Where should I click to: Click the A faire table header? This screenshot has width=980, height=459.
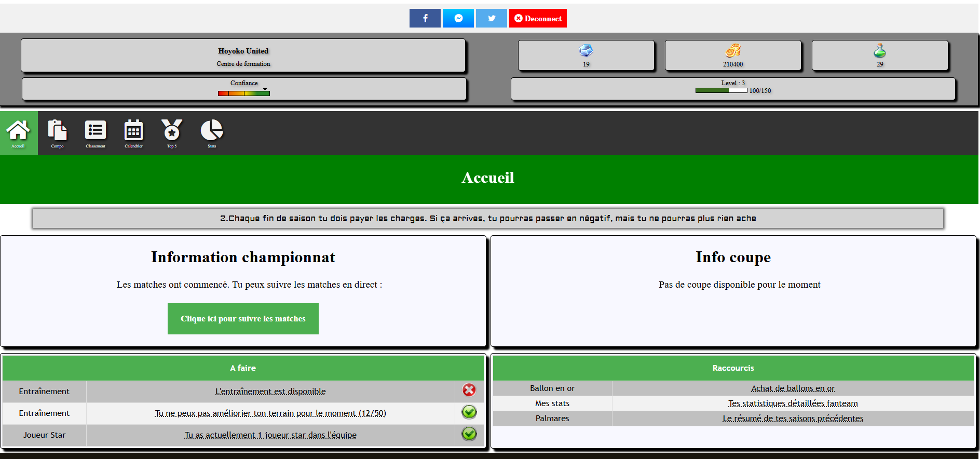(243, 368)
